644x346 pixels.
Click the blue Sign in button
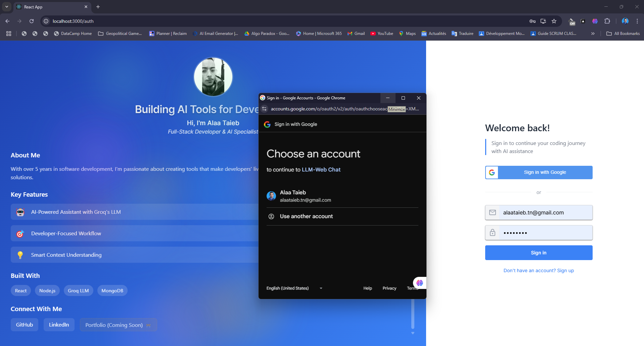point(538,252)
